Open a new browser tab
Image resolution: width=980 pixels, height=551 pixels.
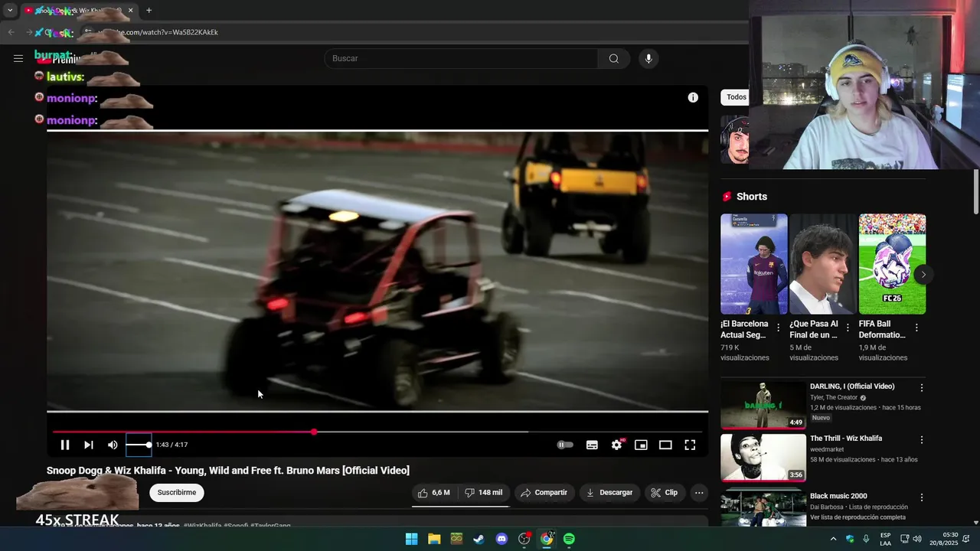tap(149, 11)
